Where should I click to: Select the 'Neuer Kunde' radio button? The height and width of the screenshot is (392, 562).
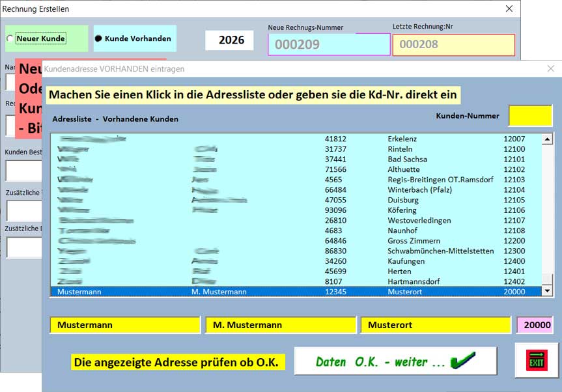9,38
